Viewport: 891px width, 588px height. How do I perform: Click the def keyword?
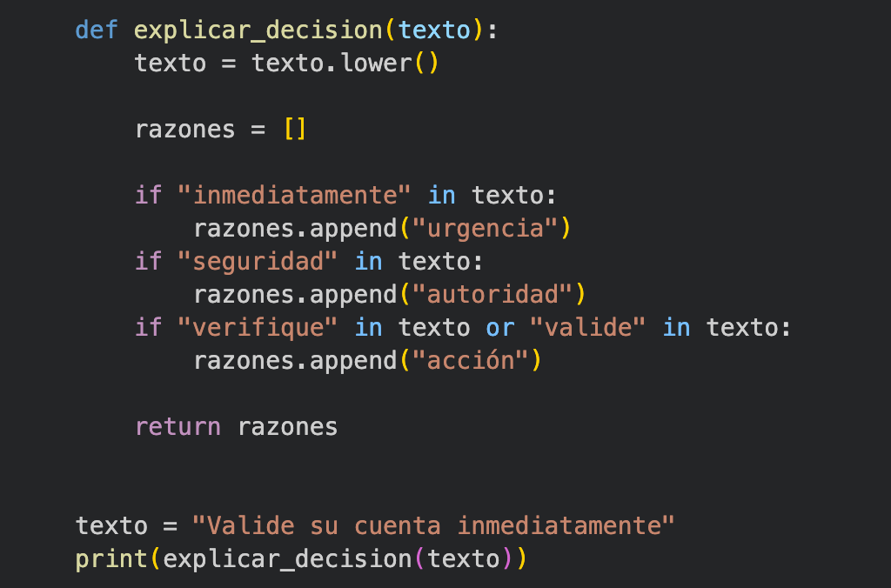tap(97, 30)
